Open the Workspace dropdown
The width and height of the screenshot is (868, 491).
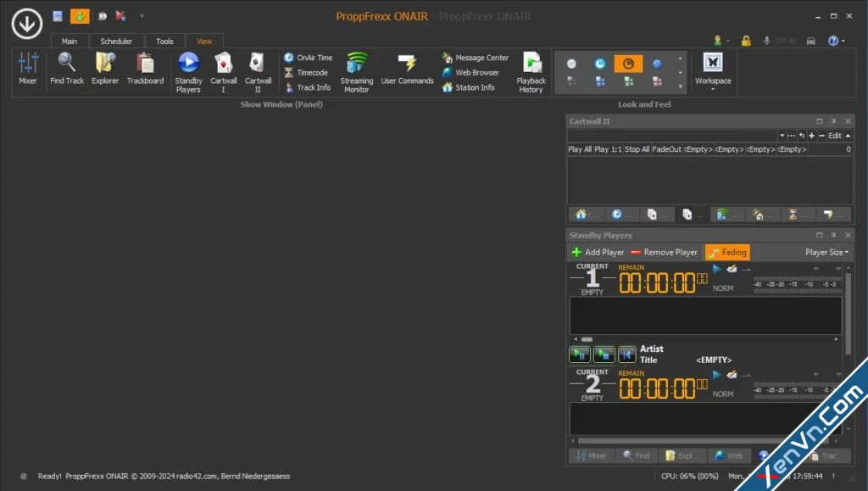[x=713, y=71]
